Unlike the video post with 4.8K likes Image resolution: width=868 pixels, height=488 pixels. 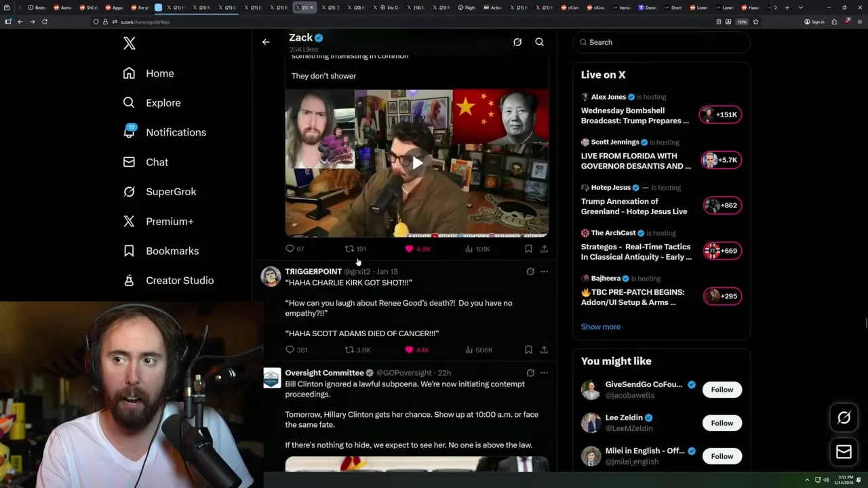(x=417, y=249)
